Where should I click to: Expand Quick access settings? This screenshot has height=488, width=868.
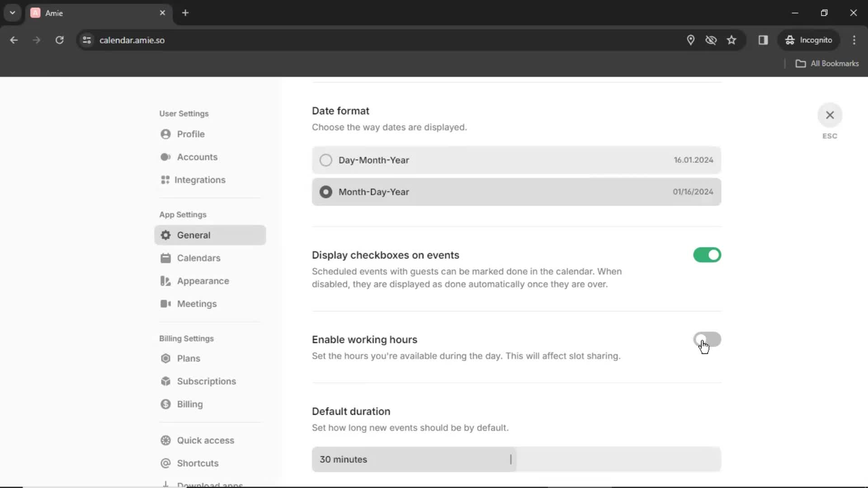point(206,440)
